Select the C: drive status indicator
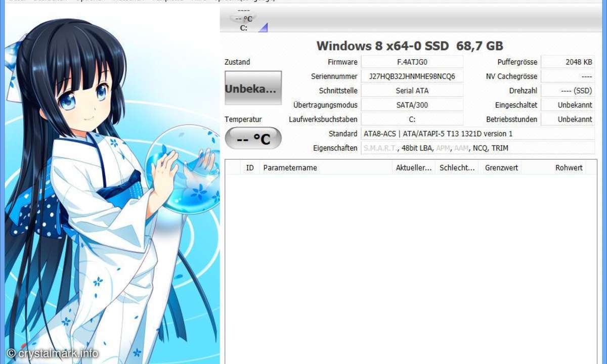 243,19
